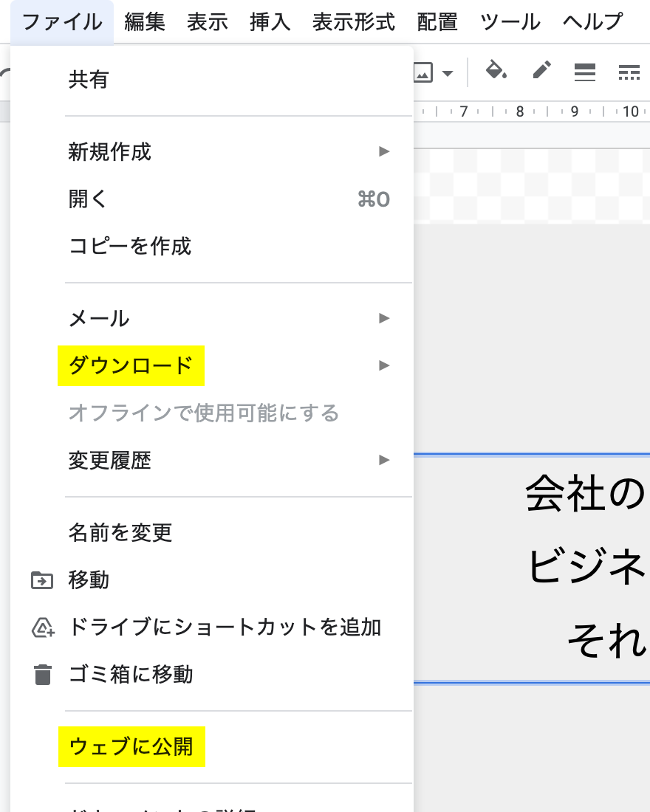Select 名前を変更 to rename the file
Screen dimensions: 650x812
120,532
